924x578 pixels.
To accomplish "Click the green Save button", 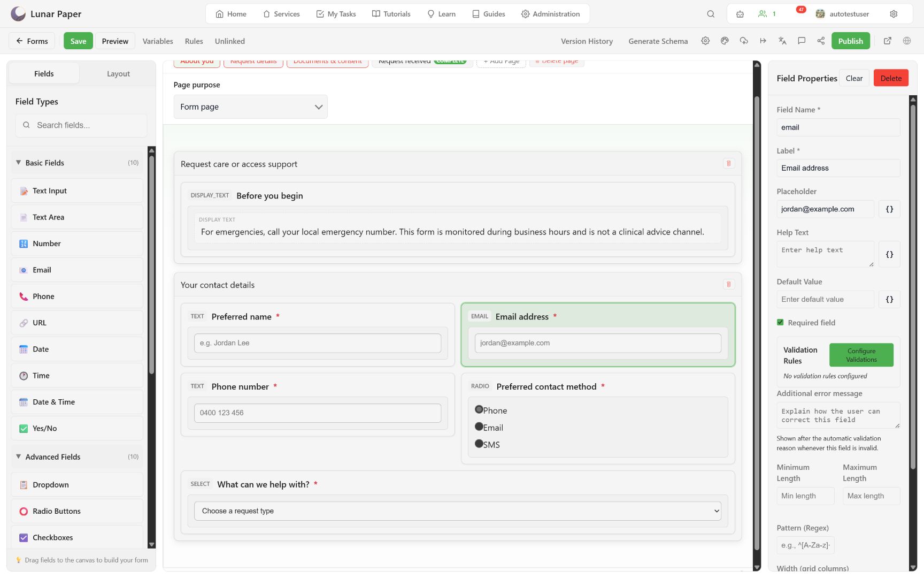I will pyautogui.click(x=78, y=41).
